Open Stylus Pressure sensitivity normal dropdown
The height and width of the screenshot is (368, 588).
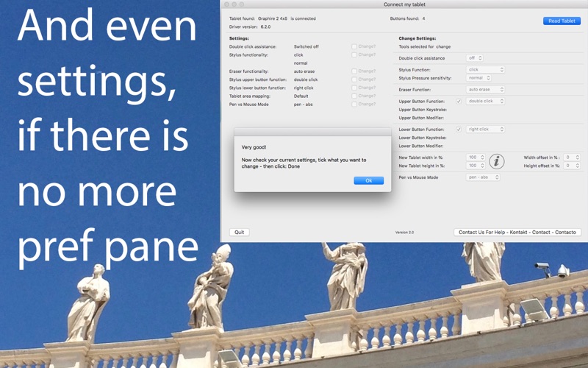click(478, 78)
